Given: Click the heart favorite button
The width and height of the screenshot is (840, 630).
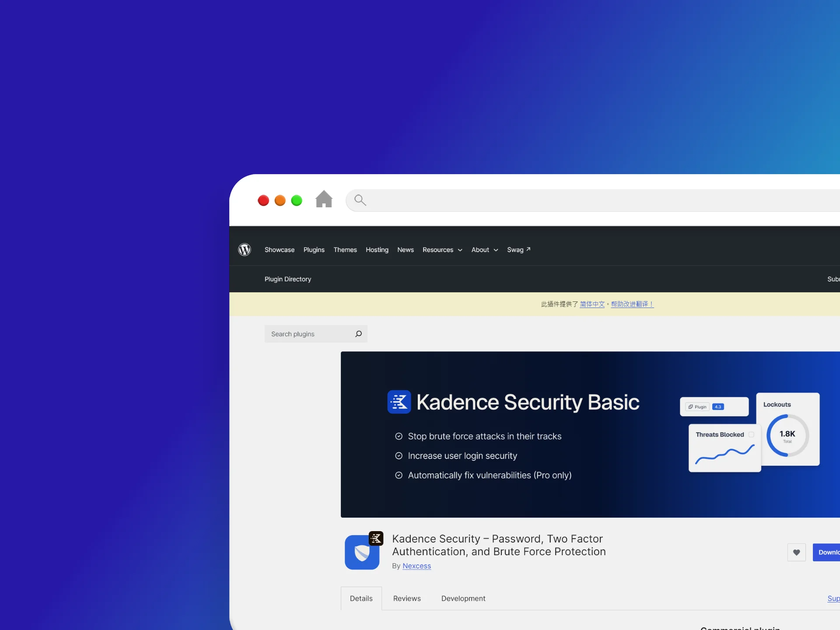Looking at the screenshot, I should pyautogui.click(x=796, y=552).
